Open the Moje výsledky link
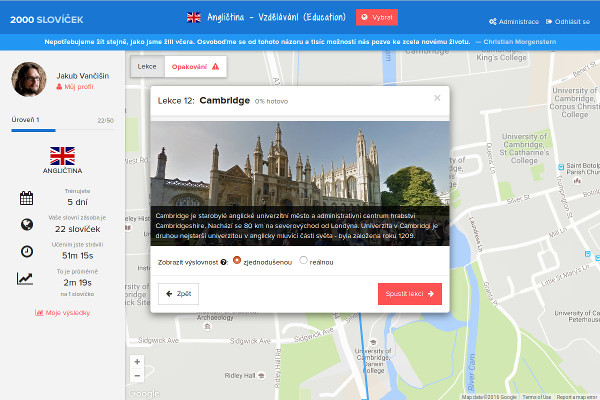The width and height of the screenshot is (600, 400). click(x=62, y=313)
